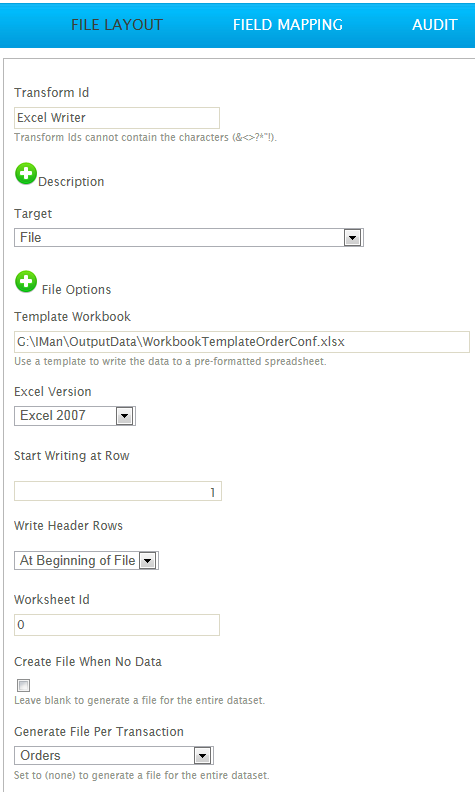Expand File Options with the green plus icon

coord(26,282)
